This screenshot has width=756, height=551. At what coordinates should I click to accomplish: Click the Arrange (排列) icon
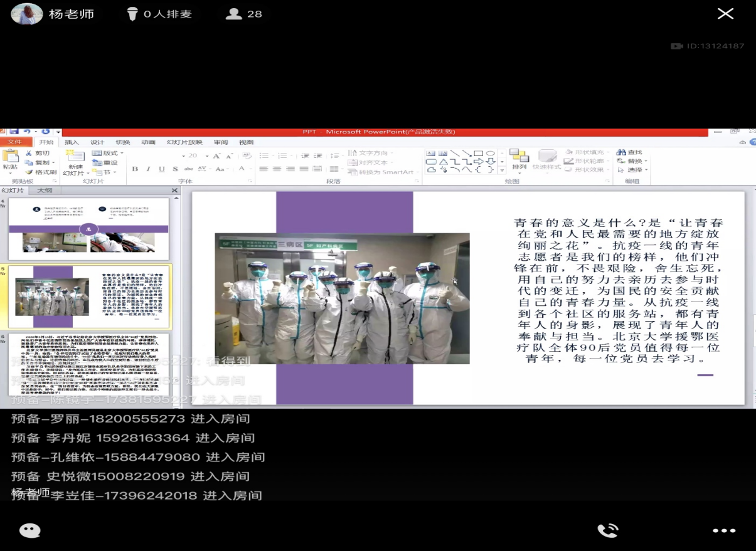click(519, 157)
